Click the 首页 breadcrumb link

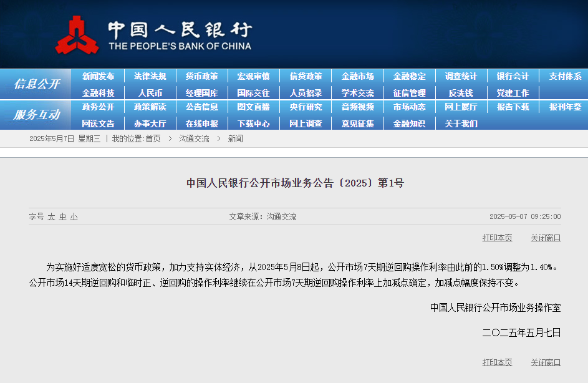point(153,138)
